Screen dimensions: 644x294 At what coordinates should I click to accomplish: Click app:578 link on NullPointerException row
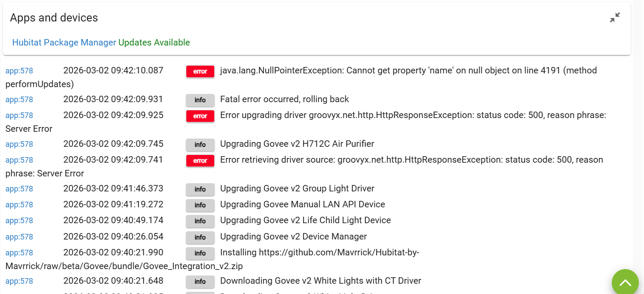pyautogui.click(x=19, y=71)
